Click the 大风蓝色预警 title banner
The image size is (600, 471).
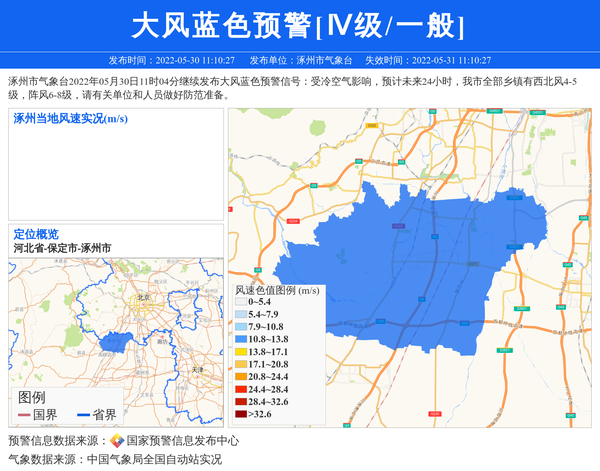click(299, 24)
